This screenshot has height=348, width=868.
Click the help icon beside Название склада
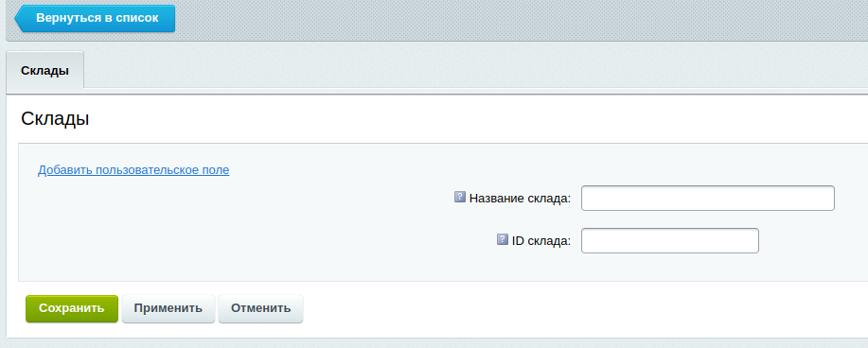(x=460, y=197)
